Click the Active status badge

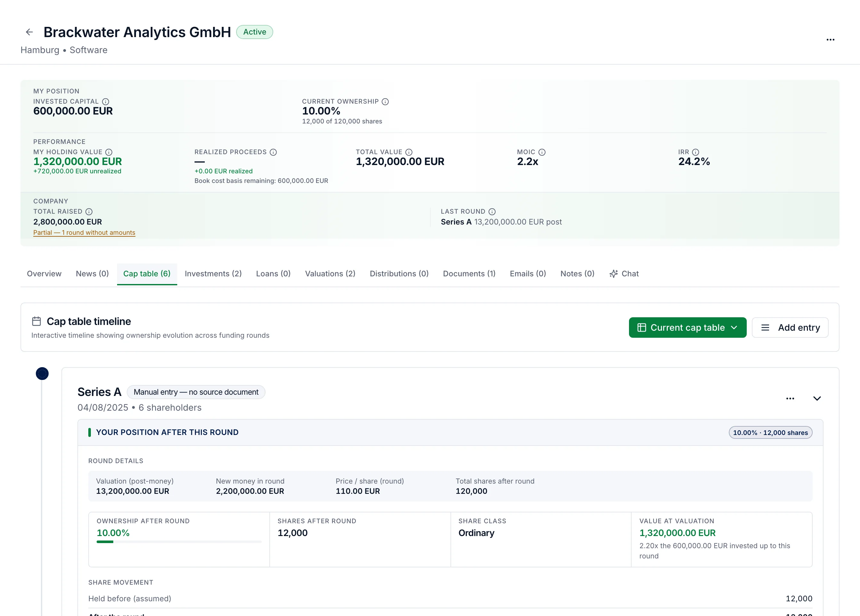pyautogui.click(x=254, y=32)
